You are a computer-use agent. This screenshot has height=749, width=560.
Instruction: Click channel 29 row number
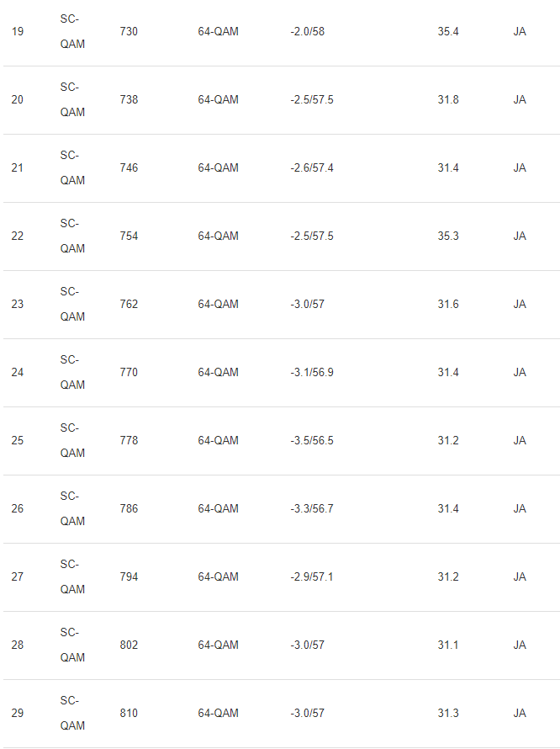pyautogui.click(x=17, y=713)
